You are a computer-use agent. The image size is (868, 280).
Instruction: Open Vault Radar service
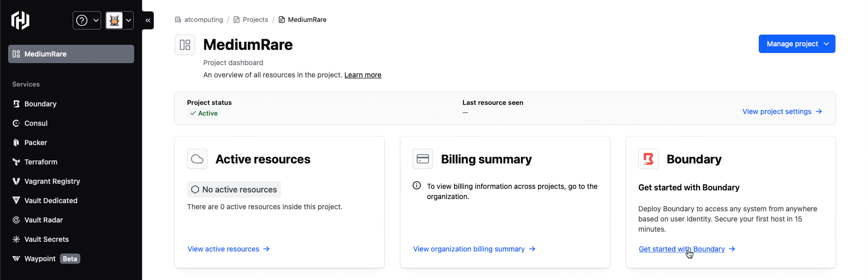pos(43,220)
